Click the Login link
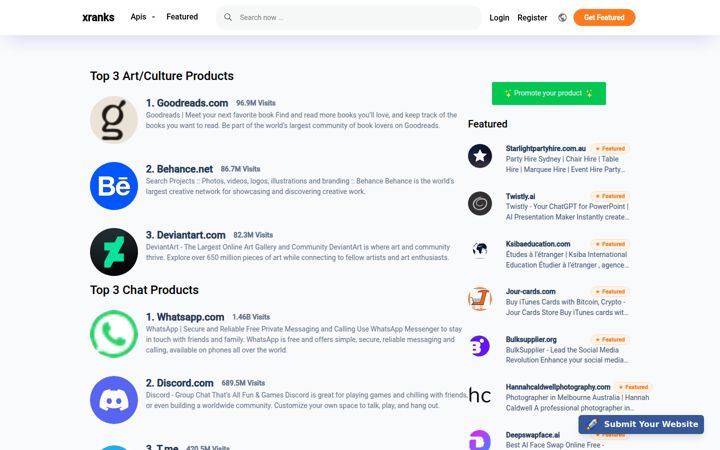 pos(499,17)
